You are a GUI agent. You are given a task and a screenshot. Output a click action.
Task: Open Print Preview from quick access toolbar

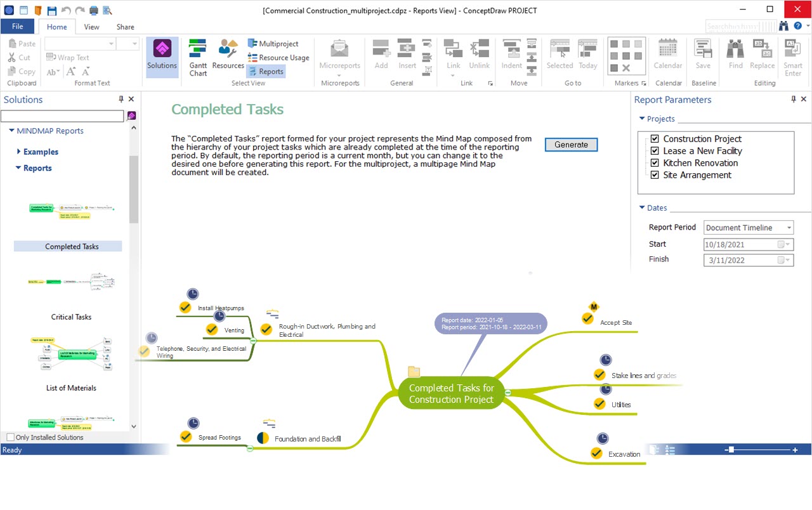click(107, 10)
